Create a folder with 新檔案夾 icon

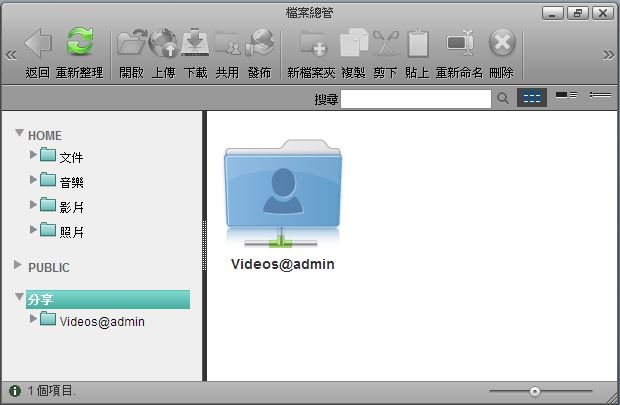coord(313,44)
